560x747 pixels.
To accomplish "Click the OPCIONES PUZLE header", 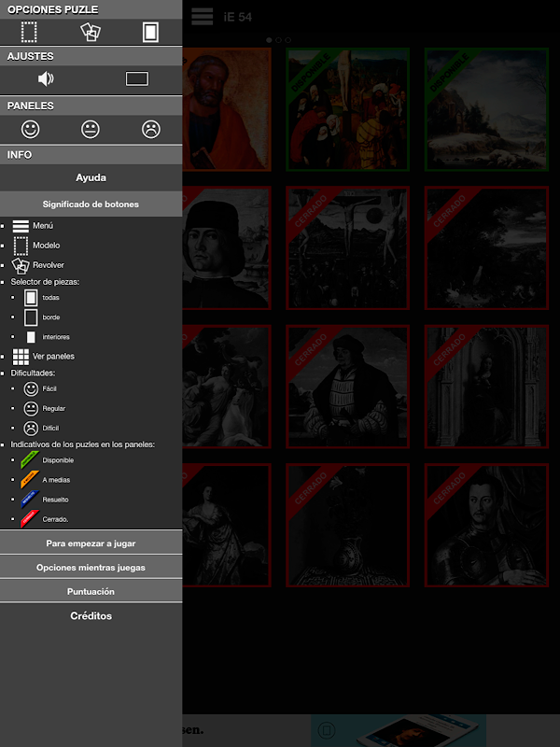I will [91, 9].
